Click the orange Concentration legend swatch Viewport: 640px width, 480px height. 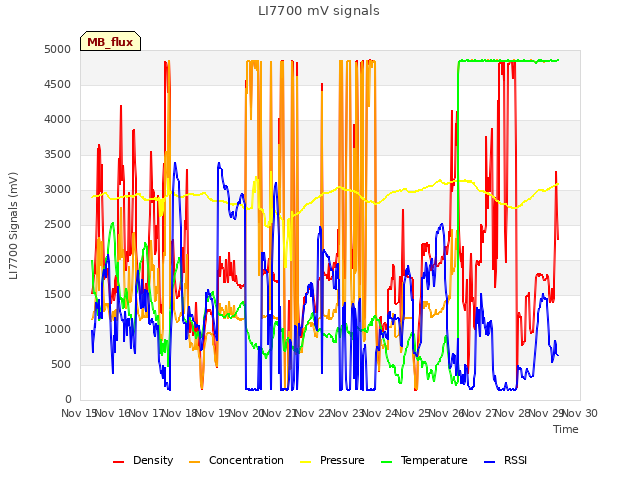pyautogui.click(x=195, y=462)
